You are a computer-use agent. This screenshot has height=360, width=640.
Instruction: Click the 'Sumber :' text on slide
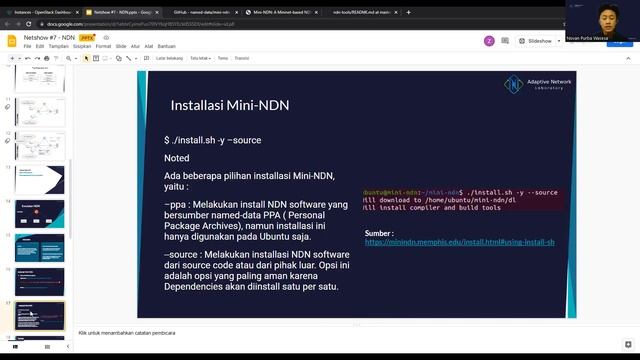[379, 233]
